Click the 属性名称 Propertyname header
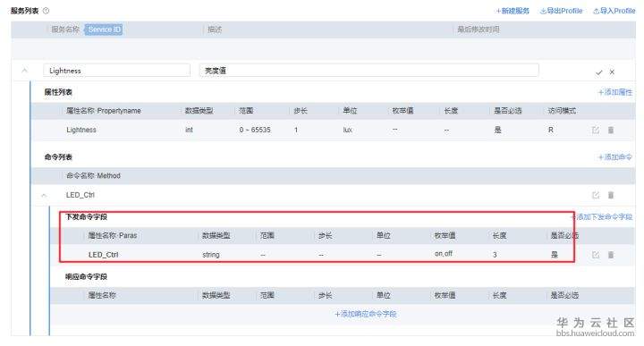This screenshot has width=644, height=346. click(104, 111)
